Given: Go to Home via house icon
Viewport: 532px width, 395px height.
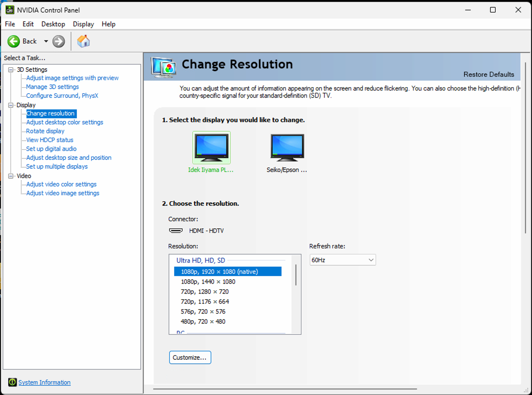Looking at the screenshot, I should tap(83, 41).
